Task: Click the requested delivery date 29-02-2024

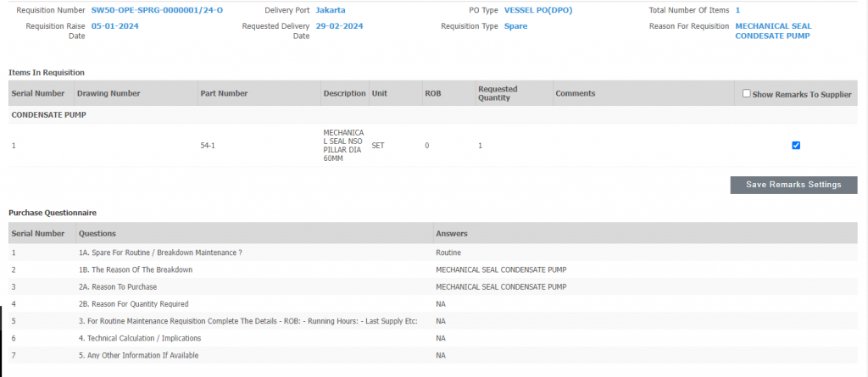Action: point(339,26)
